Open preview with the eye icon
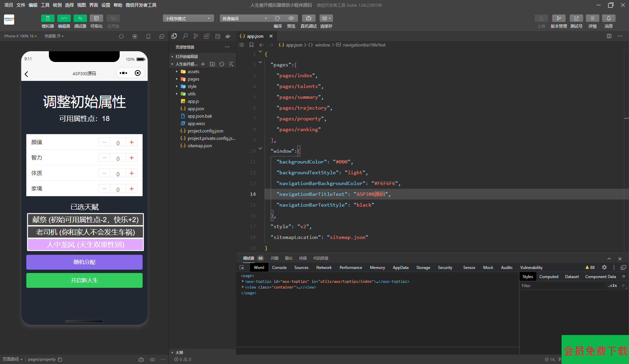 coord(291,19)
